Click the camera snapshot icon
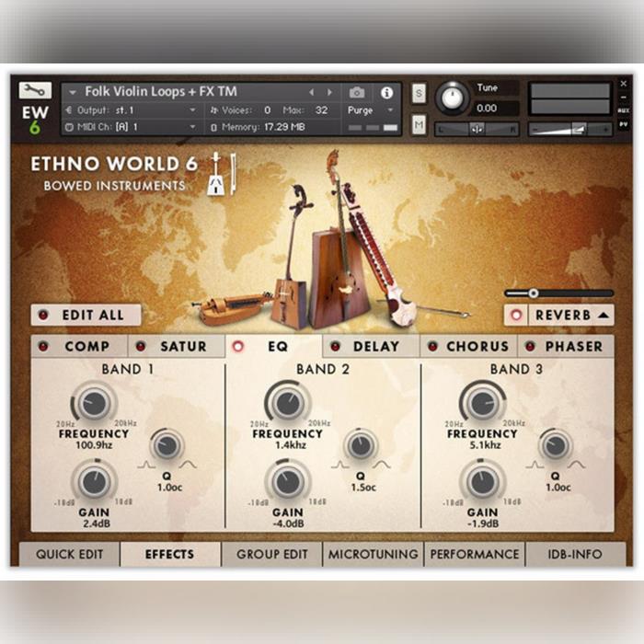This screenshot has width=644, height=644. (357, 92)
